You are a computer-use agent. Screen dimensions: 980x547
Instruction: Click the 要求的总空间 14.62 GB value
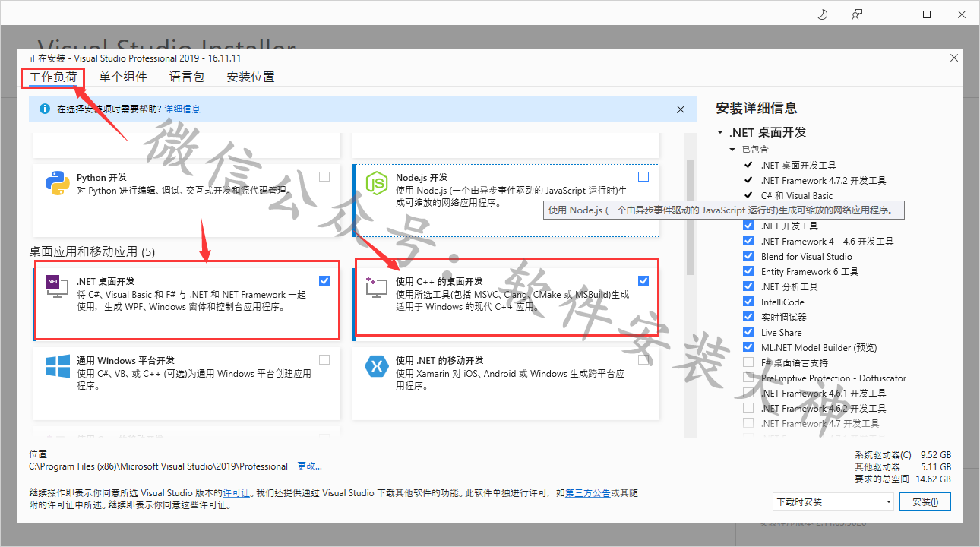pyautogui.click(x=934, y=479)
